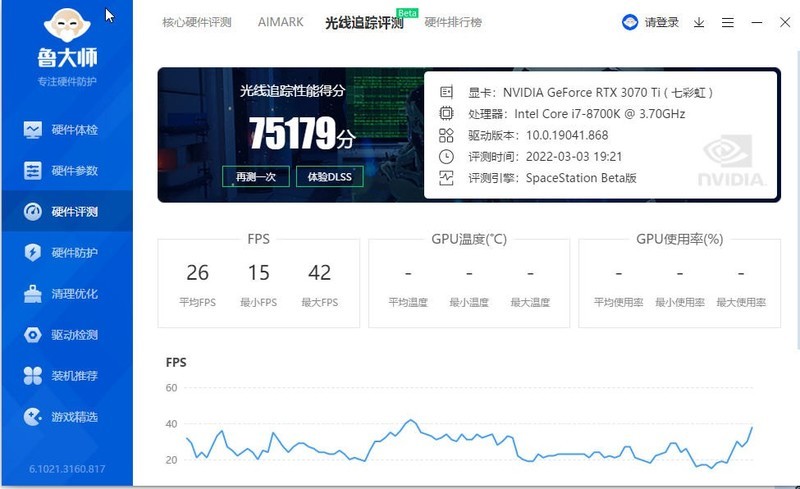800x489 pixels.
Task: Click the SpaceStation Beta版 engine text
Action: click(x=581, y=178)
